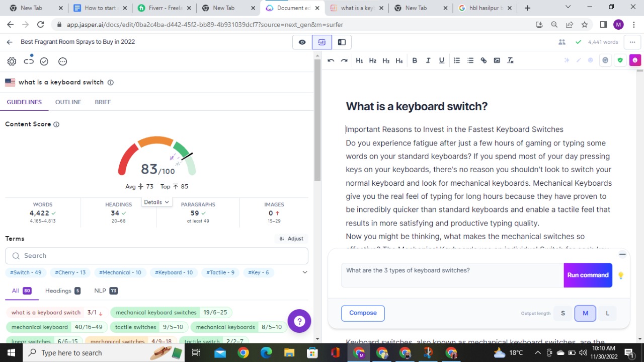Click 'what is a keyboard switch' term chip
644x362 pixels.
pos(56,313)
